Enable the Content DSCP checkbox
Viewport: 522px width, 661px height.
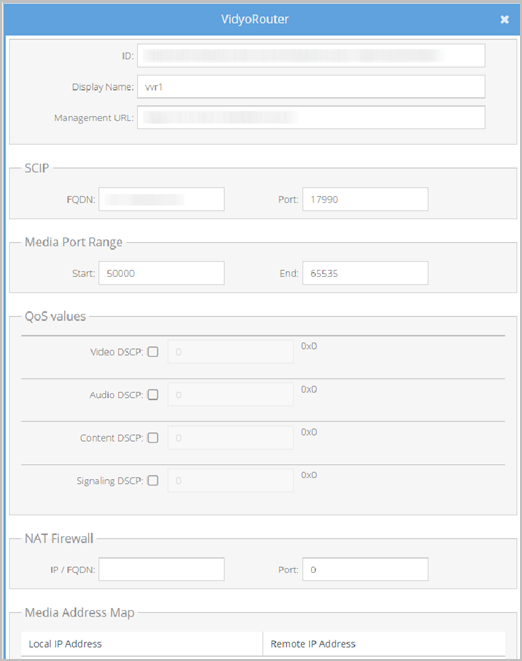click(153, 438)
